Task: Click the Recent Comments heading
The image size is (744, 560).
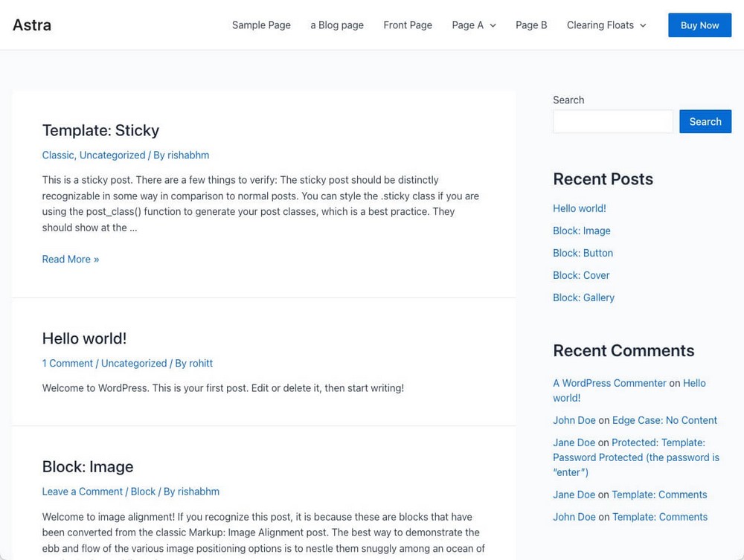Action: [x=623, y=351]
